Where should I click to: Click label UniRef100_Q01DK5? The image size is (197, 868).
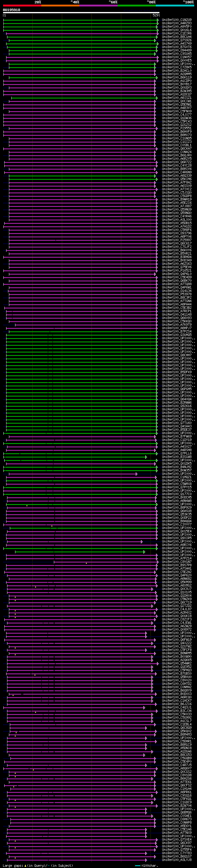177,463
